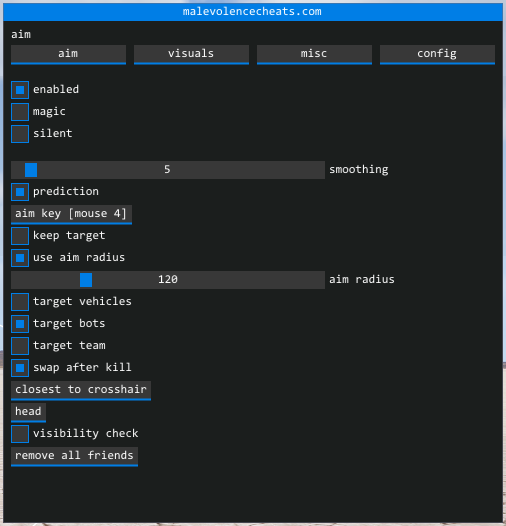Viewport: 506px width, 526px height.
Task: Switch to the aim tab
Action: 68,54
